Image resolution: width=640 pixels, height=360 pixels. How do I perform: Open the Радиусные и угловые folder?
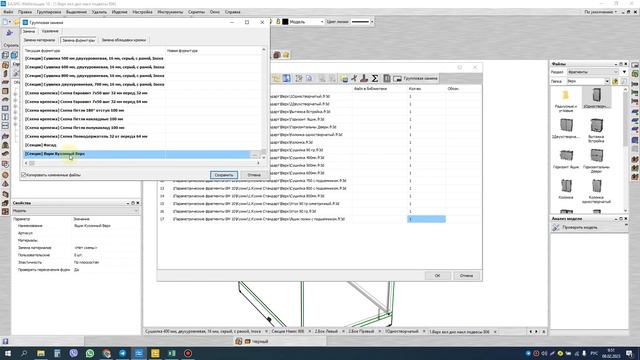[x=566, y=101]
